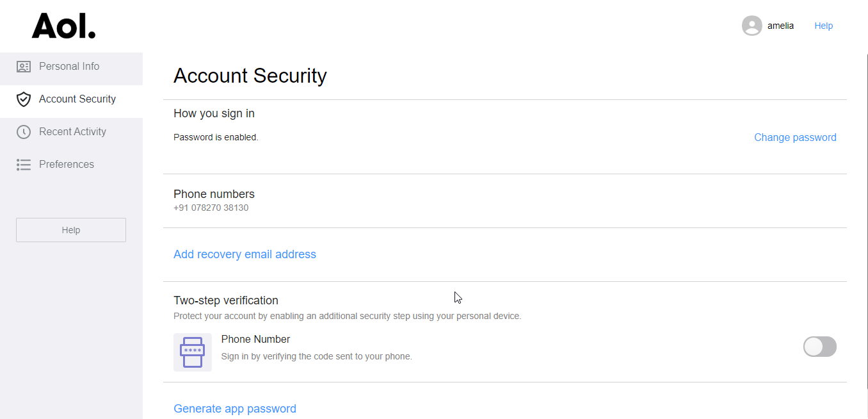Screen dimensions: 868x419
Task: Click the Personal Info ID card icon
Action: pyautogui.click(x=24, y=67)
